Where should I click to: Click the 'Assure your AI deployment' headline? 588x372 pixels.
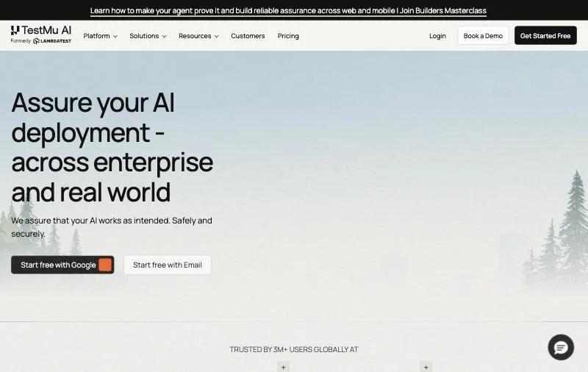112,147
